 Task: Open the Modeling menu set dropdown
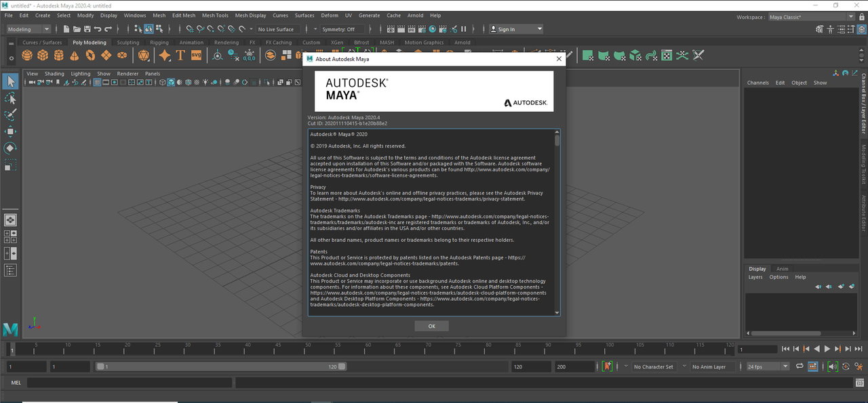pyautogui.click(x=28, y=29)
